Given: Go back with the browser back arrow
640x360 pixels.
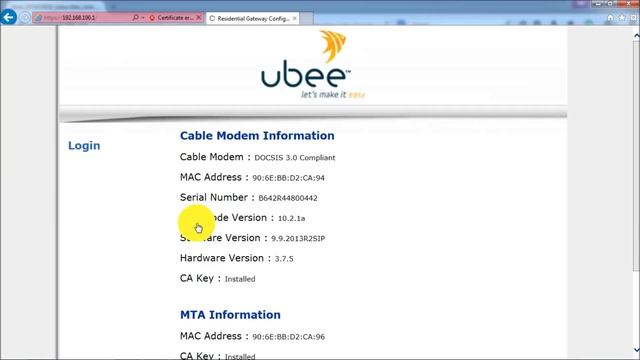Looking at the screenshot, I should point(9,17).
